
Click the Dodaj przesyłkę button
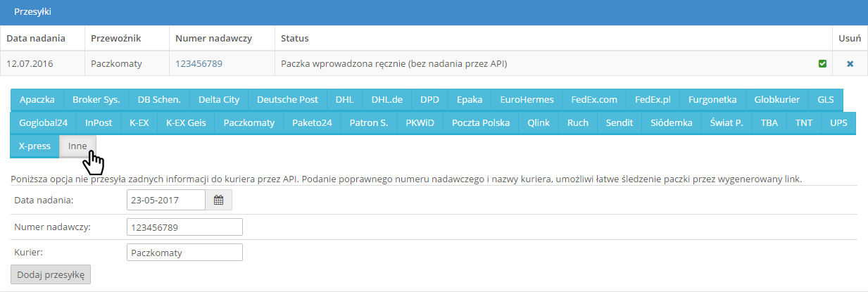point(51,274)
